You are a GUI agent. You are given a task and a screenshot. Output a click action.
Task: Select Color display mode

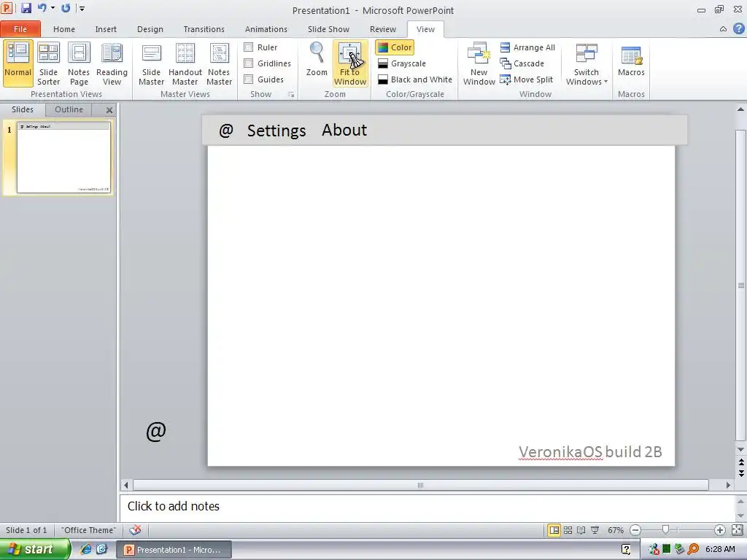click(x=395, y=47)
